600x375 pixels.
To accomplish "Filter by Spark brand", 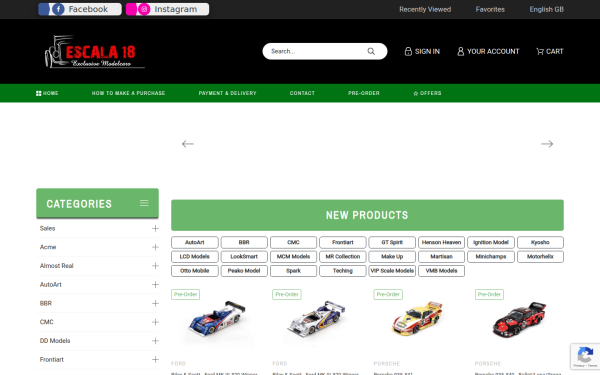I will point(293,271).
